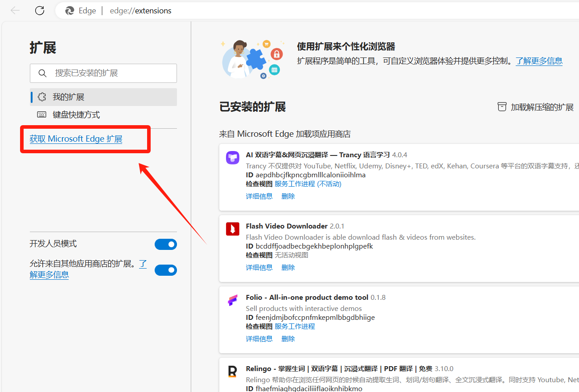This screenshot has height=392, width=579.
Task: Click 了解更多信息 link in header banner
Action: [x=539, y=61]
